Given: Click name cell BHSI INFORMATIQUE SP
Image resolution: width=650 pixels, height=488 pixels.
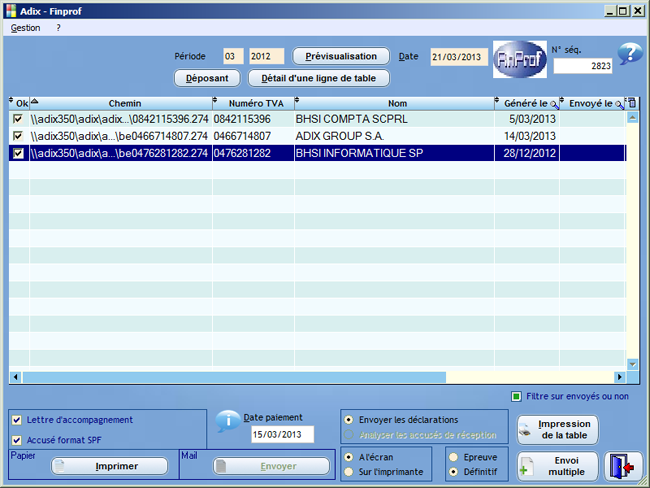Looking at the screenshot, I should click(394, 153).
